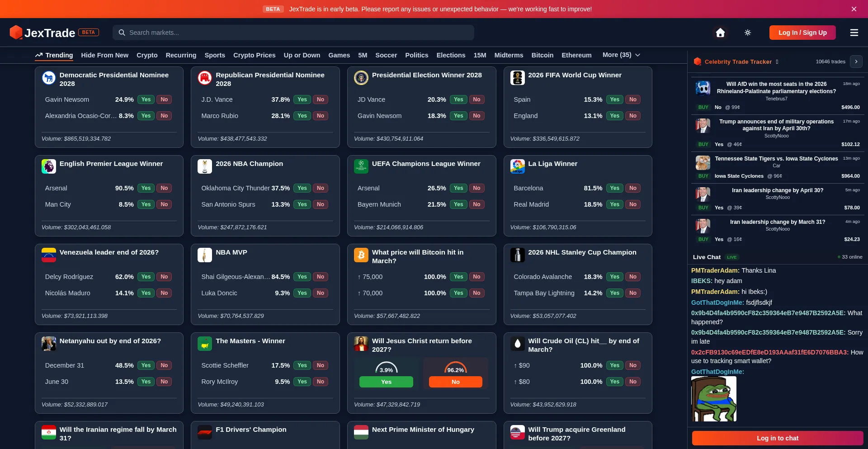Open the Pepe frog chat image

click(714, 399)
